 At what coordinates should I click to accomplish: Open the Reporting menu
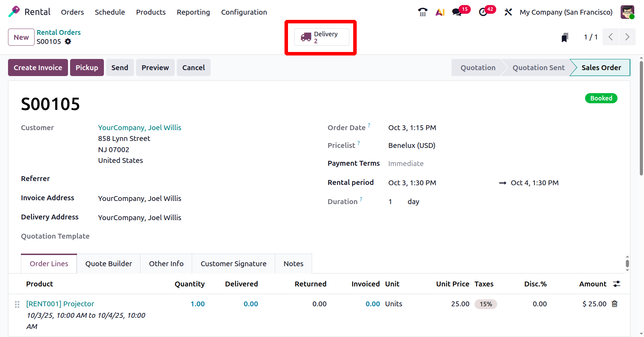[x=193, y=12]
